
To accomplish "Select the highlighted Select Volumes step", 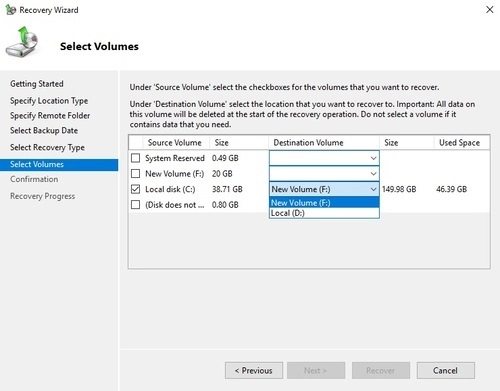I will (x=59, y=164).
